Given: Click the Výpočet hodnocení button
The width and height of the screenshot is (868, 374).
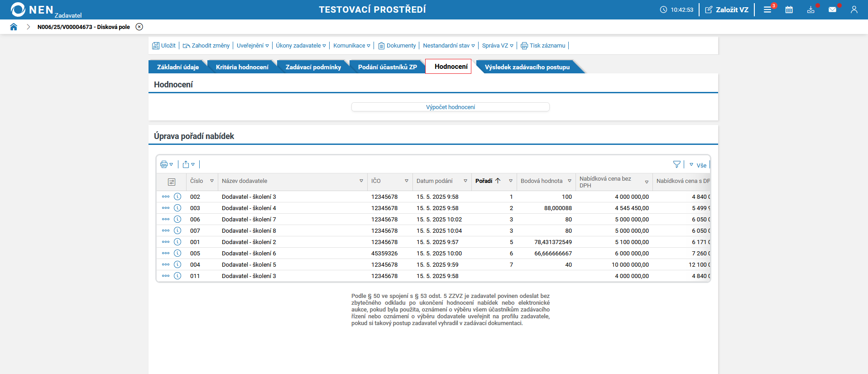Looking at the screenshot, I should [450, 107].
